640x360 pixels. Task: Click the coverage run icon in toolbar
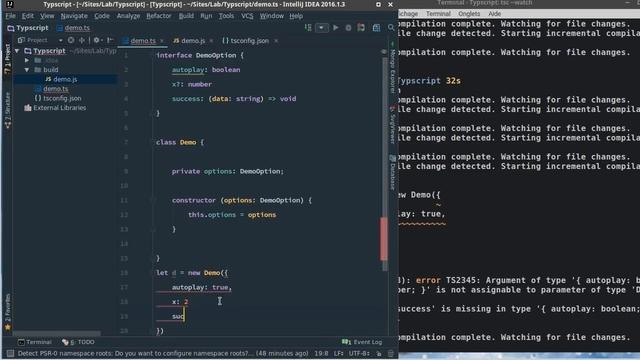[x=361, y=28]
